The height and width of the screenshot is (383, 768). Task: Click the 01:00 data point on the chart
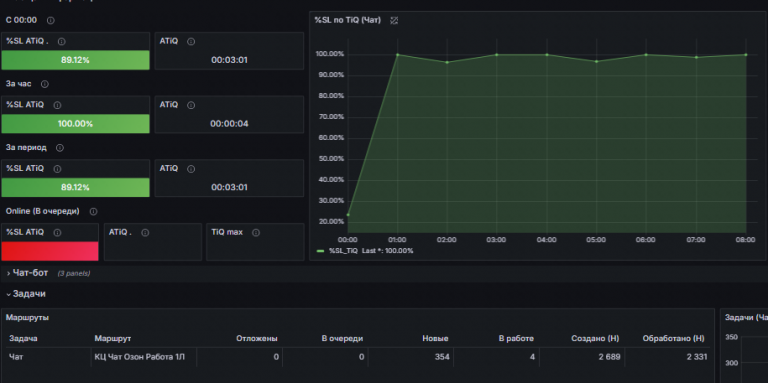click(x=397, y=54)
